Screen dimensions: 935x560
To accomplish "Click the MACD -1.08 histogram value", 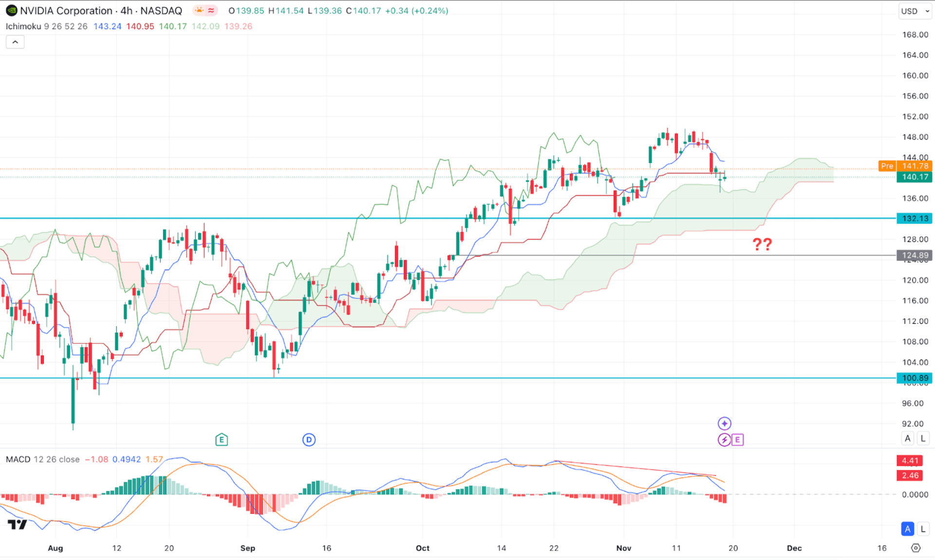I will (96, 459).
